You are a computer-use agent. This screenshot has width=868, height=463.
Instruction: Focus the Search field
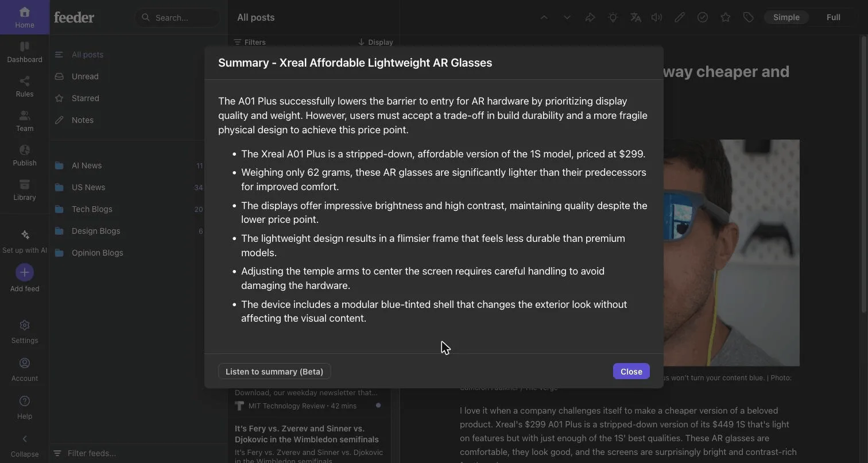pos(177,18)
